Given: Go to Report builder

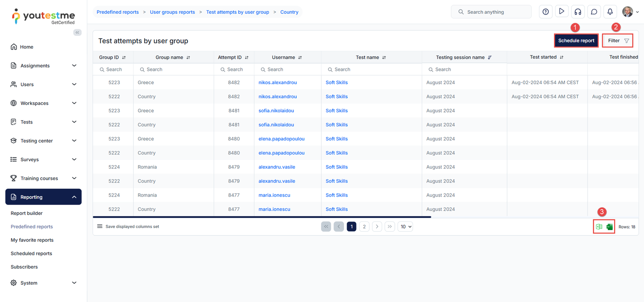Looking at the screenshot, I should (27, 213).
